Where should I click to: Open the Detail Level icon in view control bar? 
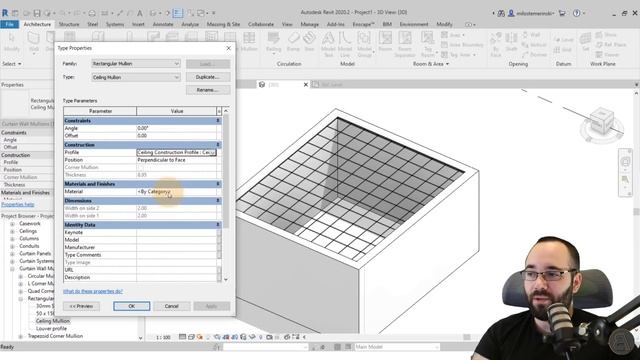(182, 337)
